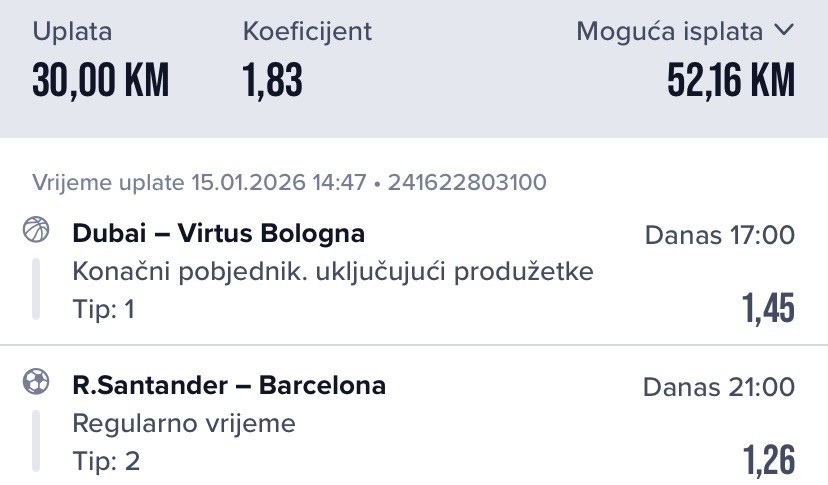Click the Regularno vrijeme market label
828x485 pixels.
184,423
